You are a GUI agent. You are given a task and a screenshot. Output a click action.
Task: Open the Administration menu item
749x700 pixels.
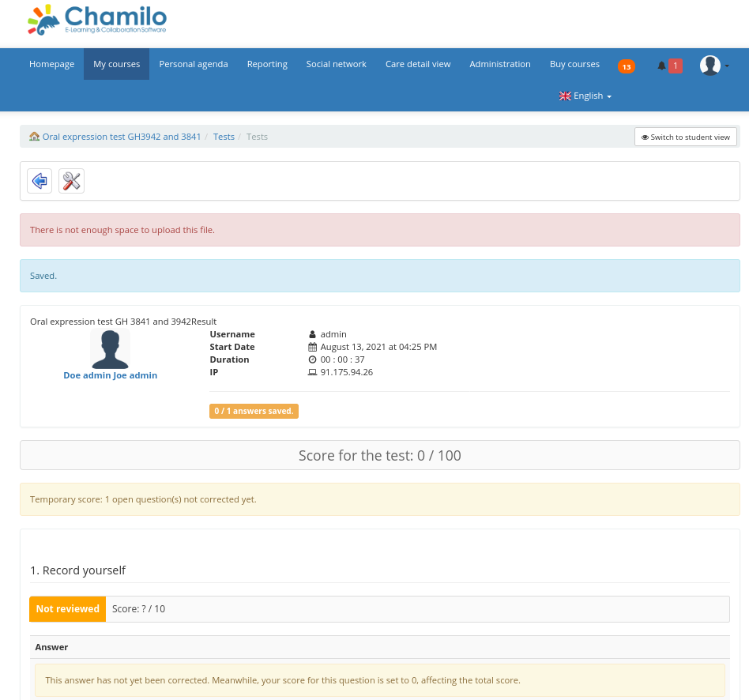[499, 64]
